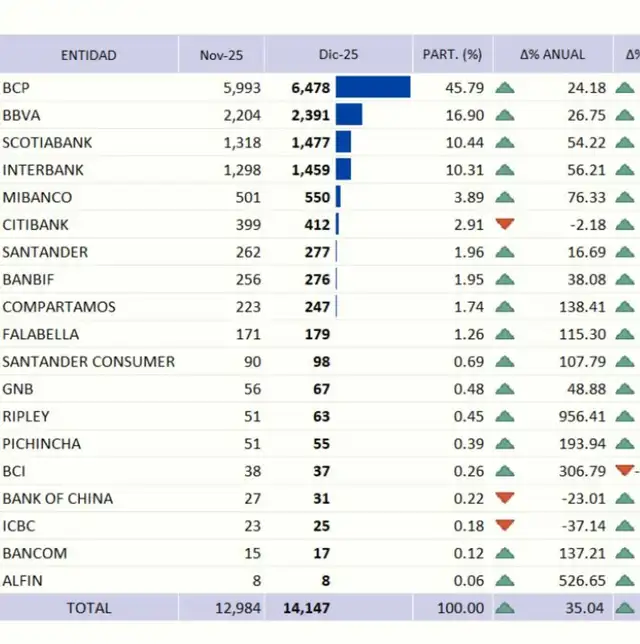Click the red down arrow right of BCI's 306.79

(x=626, y=470)
